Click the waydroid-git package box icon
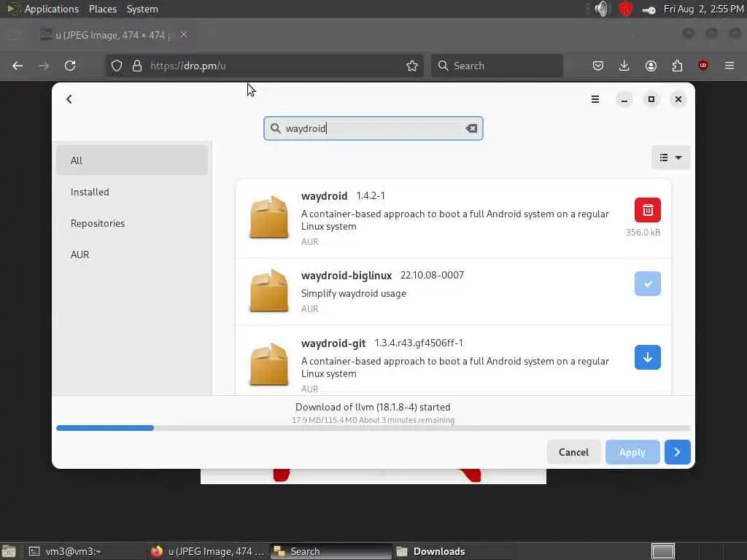The image size is (747, 560). pyautogui.click(x=268, y=365)
